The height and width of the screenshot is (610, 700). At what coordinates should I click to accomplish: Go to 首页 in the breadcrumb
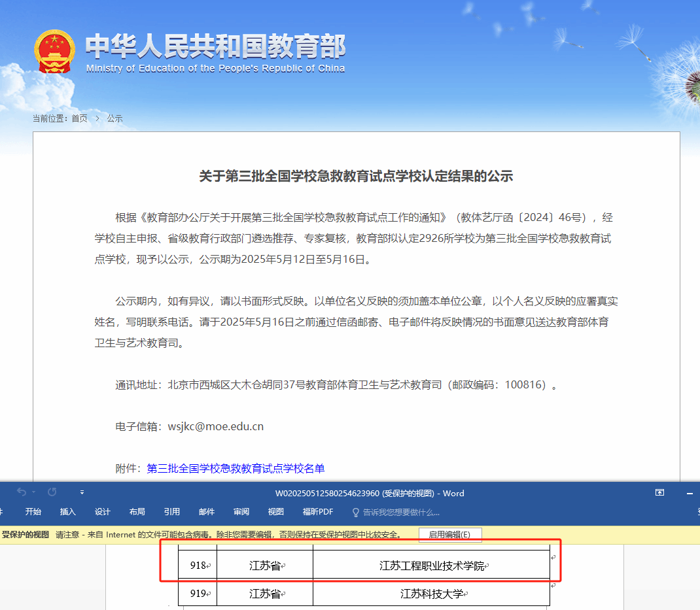point(79,118)
